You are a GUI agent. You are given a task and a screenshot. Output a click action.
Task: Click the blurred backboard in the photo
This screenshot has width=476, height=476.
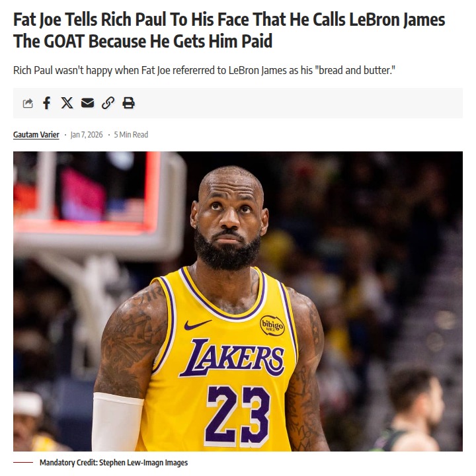coord(99,206)
